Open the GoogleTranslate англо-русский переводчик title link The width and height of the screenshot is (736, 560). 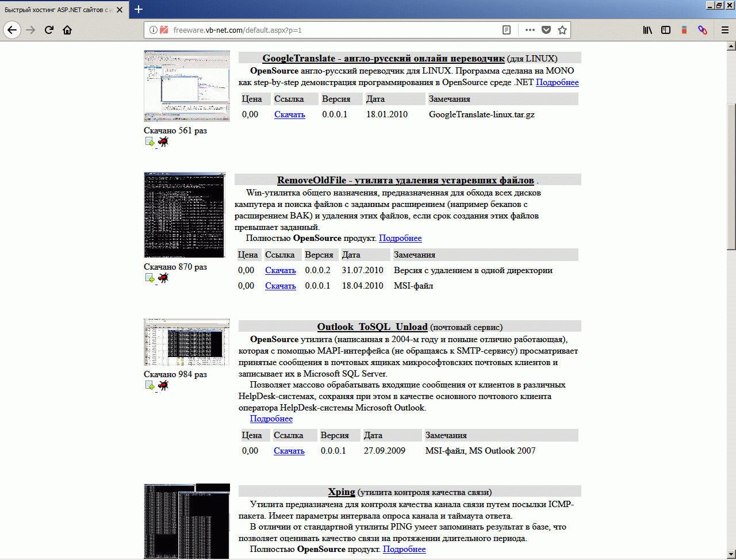(384, 58)
